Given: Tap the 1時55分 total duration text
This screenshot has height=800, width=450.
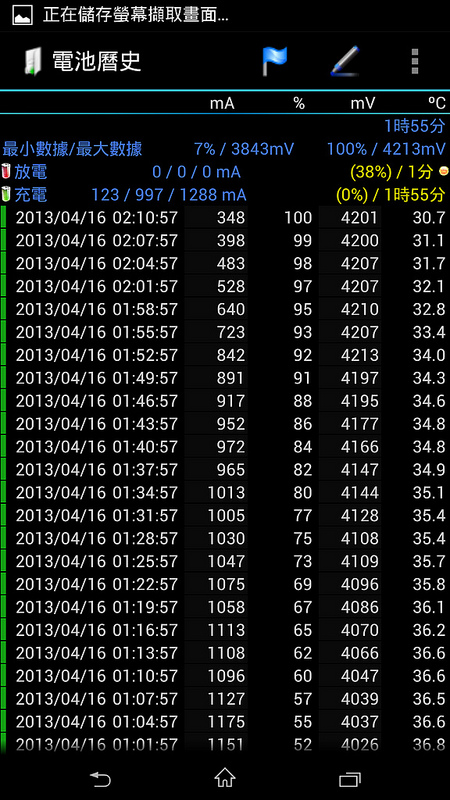Looking at the screenshot, I should (x=415, y=126).
